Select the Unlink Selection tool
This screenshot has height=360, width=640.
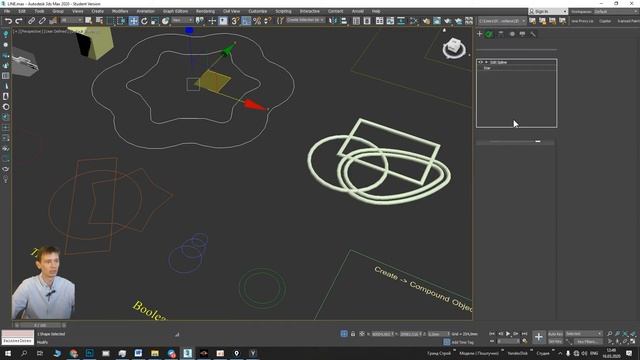coord(42,20)
